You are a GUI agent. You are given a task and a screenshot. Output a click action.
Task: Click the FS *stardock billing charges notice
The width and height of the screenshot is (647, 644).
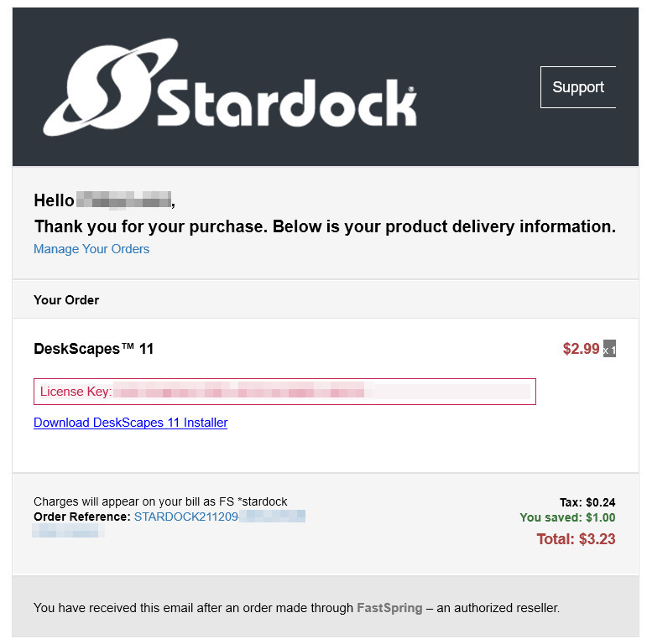pyautogui.click(x=160, y=501)
